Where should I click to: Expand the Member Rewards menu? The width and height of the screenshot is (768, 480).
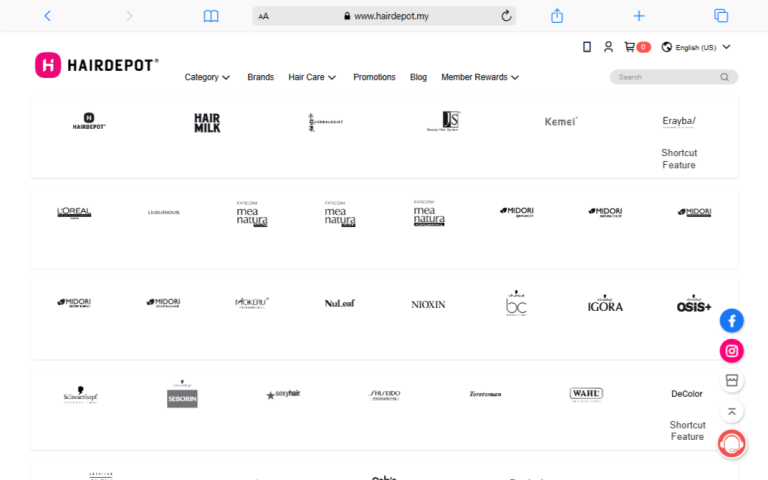pyautogui.click(x=480, y=77)
